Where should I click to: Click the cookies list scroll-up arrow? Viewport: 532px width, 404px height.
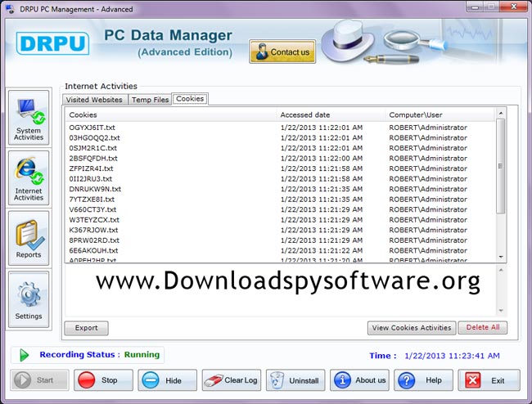(x=501, y=113)
